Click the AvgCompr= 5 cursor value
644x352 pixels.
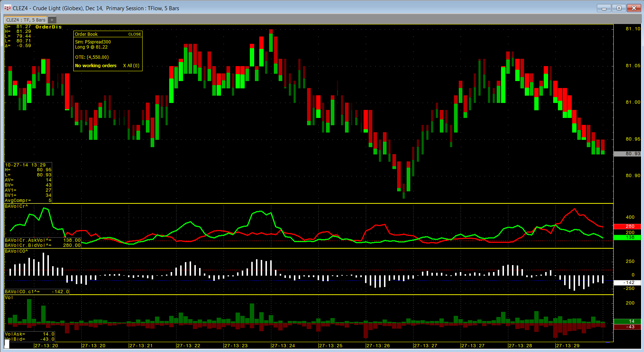[x=28, y=200]
